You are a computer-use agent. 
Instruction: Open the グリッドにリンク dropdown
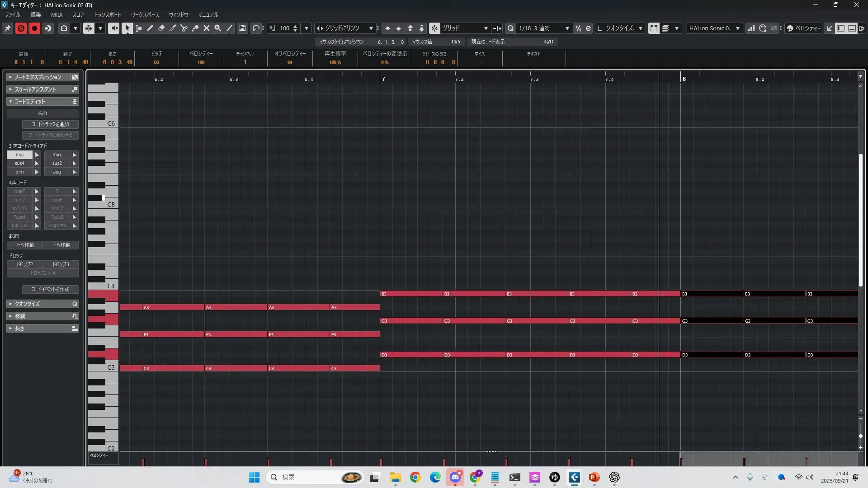coord(371,28)
